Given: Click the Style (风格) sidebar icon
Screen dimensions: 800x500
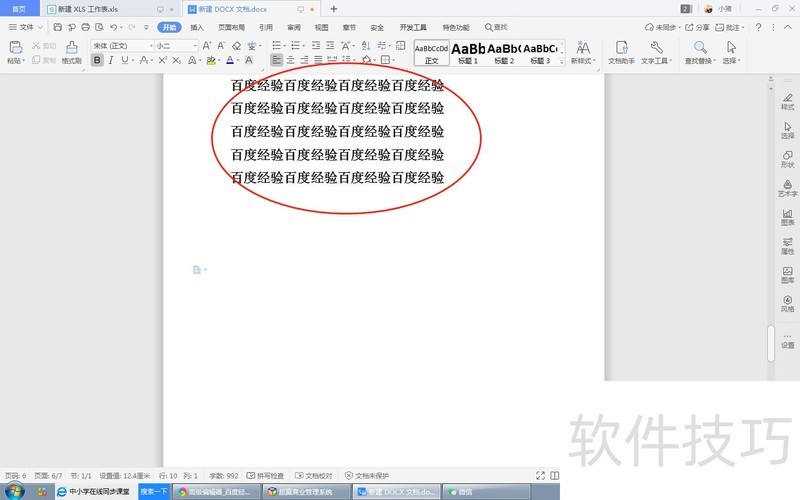Looking at the screenshot, I should (787, 304).
